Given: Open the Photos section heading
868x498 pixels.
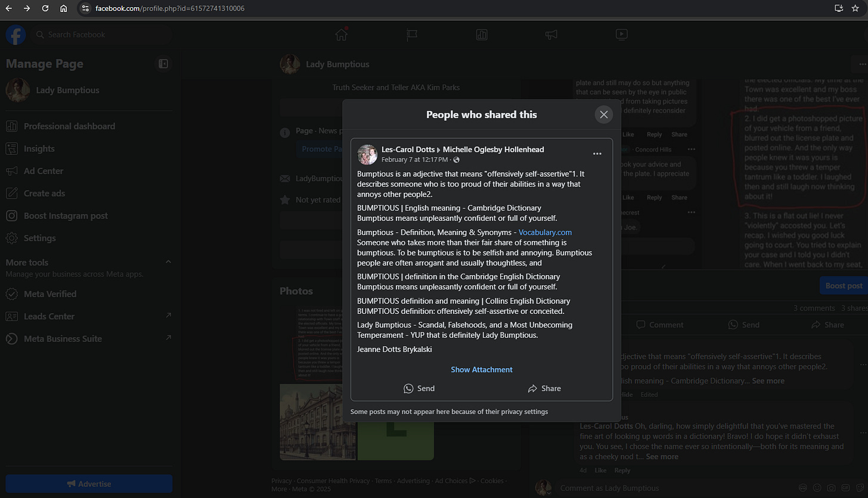Looking at the screenshot, I should pyautogui.click(x=296, y=291).
